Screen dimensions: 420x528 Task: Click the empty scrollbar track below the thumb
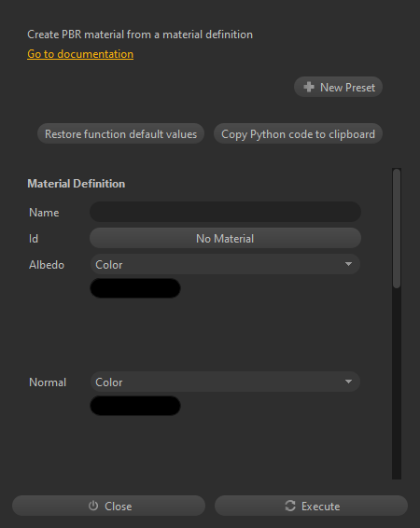tap(397, 384)
